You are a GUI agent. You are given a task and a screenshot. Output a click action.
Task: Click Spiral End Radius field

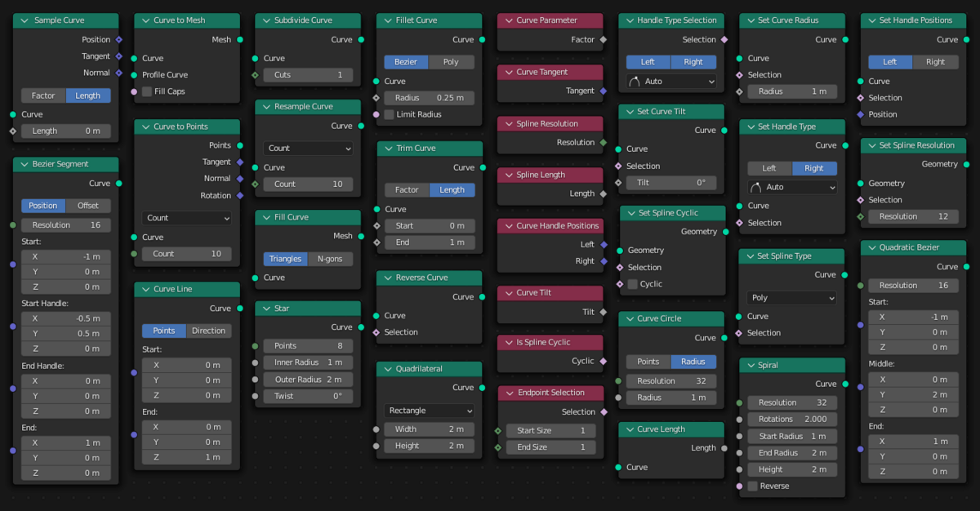(x=792, y=453)
